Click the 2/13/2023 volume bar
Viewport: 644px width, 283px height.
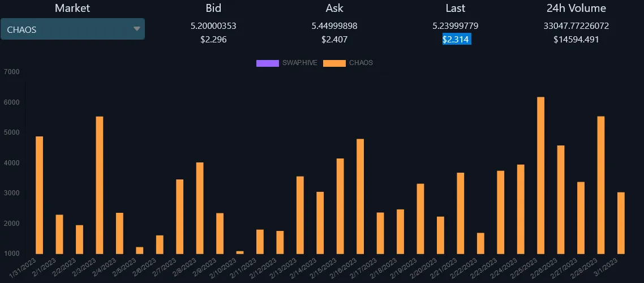click(x=300, y=215)
